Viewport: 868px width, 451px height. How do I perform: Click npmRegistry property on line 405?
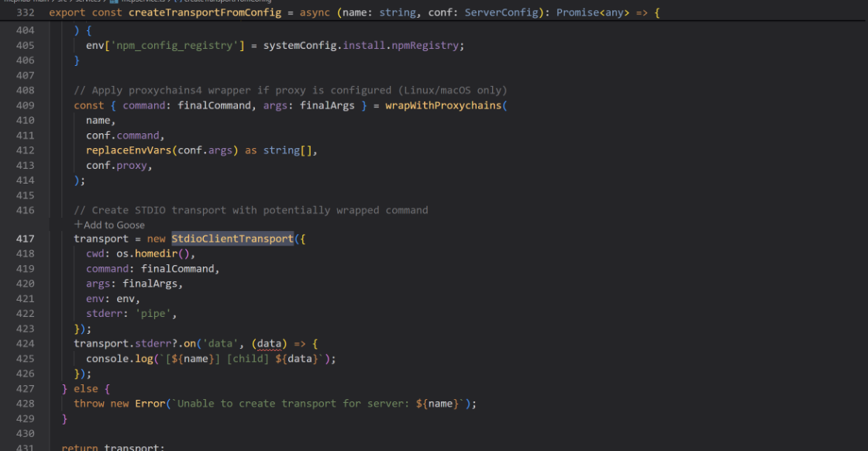point(425,46)
